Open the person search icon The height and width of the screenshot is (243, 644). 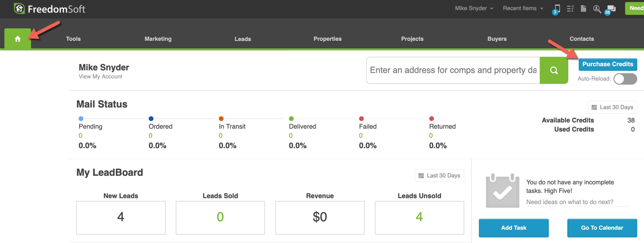click(597, 9)
